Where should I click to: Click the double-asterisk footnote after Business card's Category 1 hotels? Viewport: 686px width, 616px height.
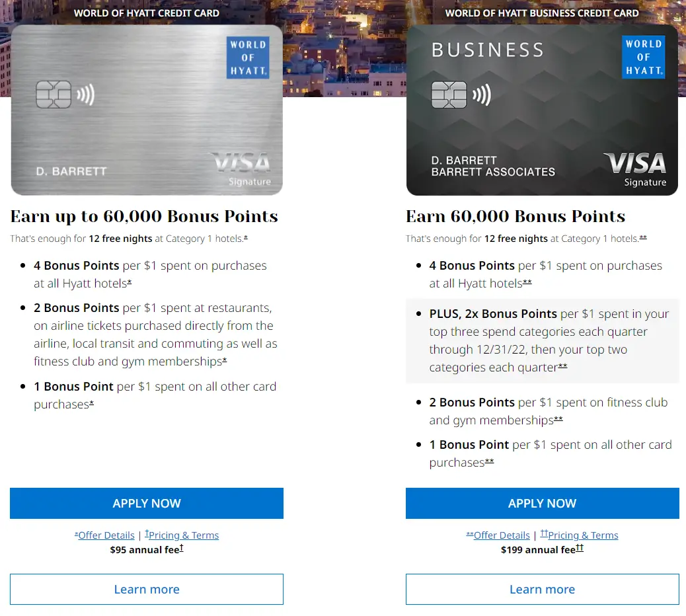click(x=643, y=237)
